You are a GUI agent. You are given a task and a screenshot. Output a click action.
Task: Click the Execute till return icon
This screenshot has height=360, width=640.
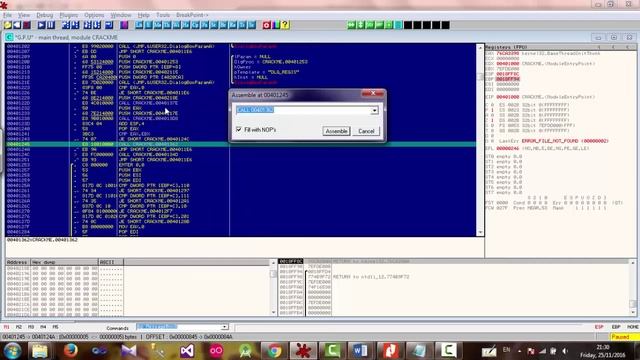click(x=109, y=25)
